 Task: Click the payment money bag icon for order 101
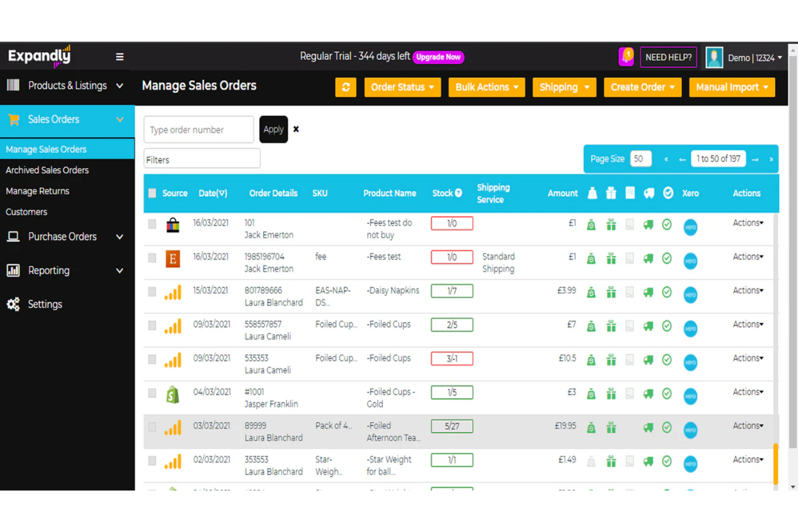(x=591, y=226)
